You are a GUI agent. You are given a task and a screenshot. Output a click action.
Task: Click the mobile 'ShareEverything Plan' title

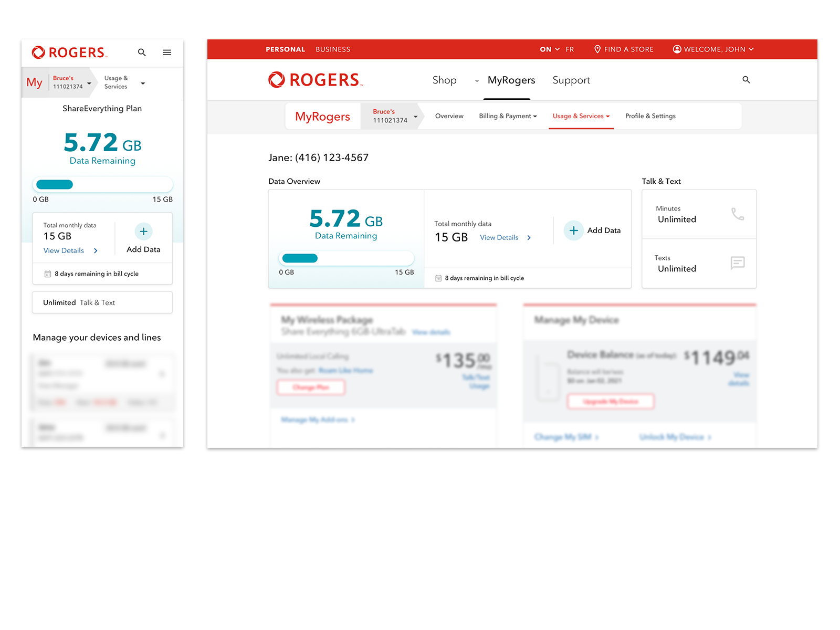pyautogui.click(x=102, y=109)
